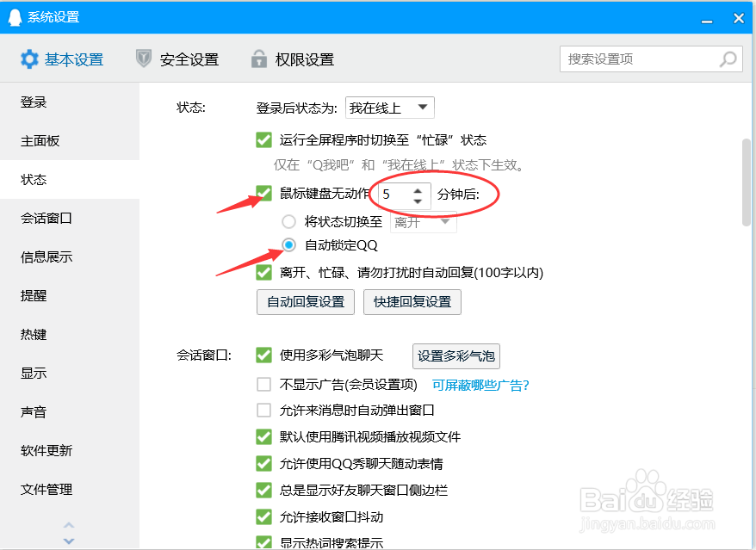Viewport: 756px width, 550px height.
Task: Select 热键 in the sidebar
Action: (70, 335)
